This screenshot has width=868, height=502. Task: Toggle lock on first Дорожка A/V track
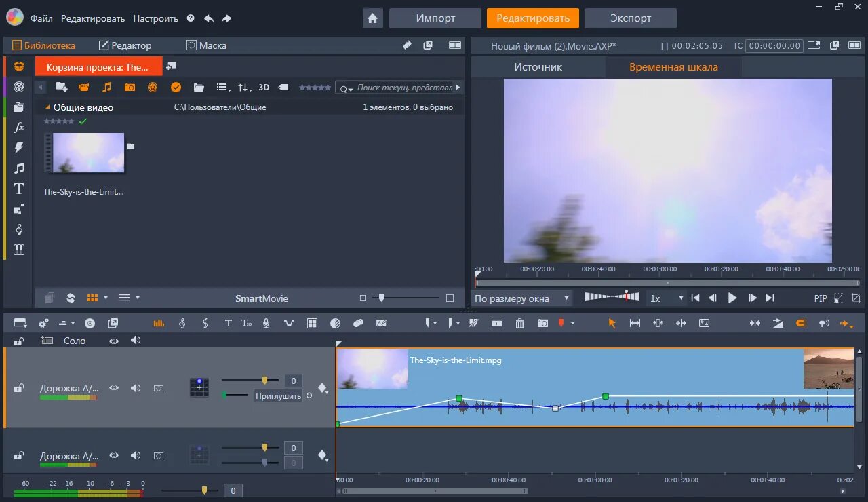(19, 388)
